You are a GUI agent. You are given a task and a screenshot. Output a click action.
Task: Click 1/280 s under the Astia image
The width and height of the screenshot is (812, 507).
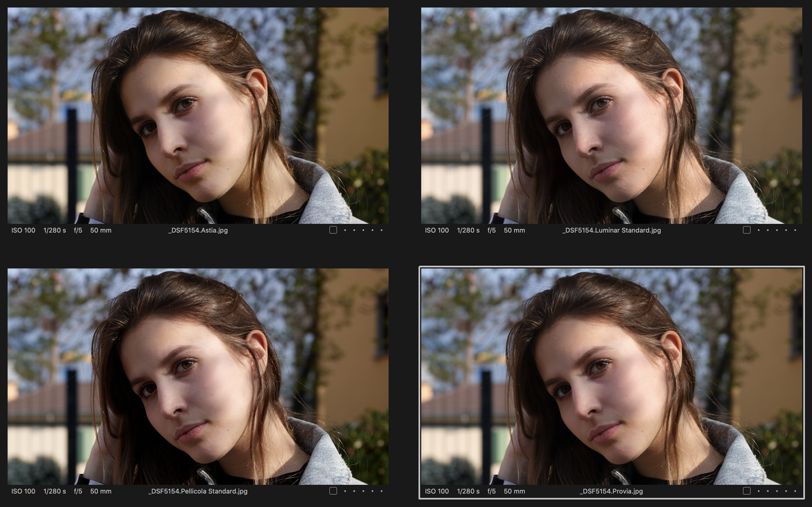click(55, 230)
